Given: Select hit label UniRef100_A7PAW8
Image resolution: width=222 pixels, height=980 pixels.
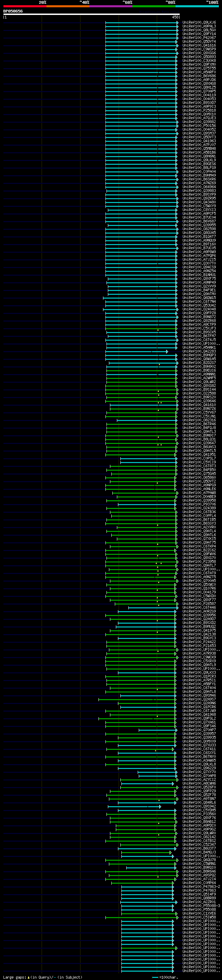Looking at the screenshot, I should click(x=199, y=493).
